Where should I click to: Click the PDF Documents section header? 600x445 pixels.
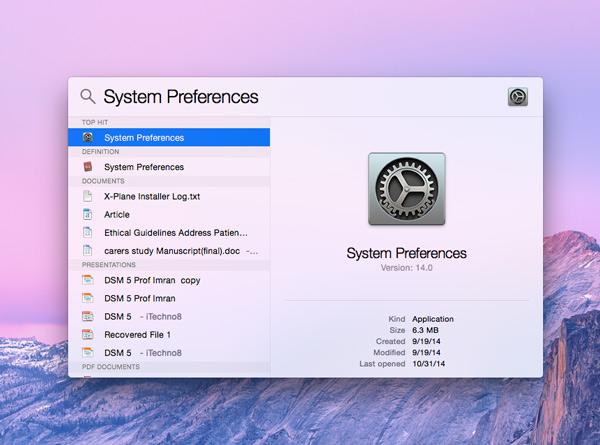tap(111, 367)
